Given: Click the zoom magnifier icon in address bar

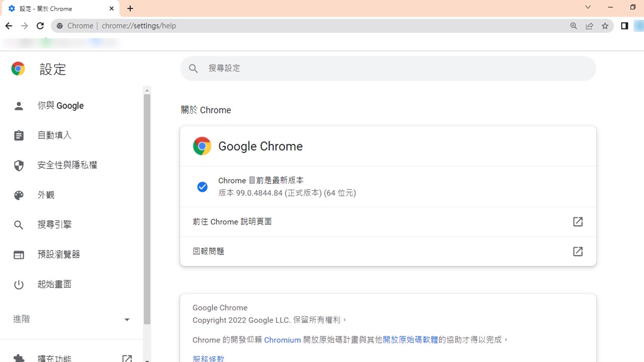Looking at the screenshot, I should (574, 26).
